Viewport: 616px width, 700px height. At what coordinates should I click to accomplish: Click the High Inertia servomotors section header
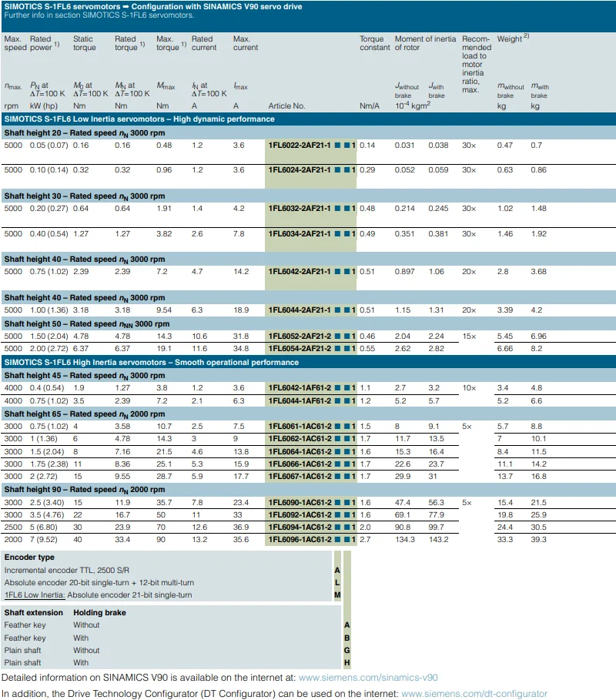pyautogui.click(x=149, y=362)
